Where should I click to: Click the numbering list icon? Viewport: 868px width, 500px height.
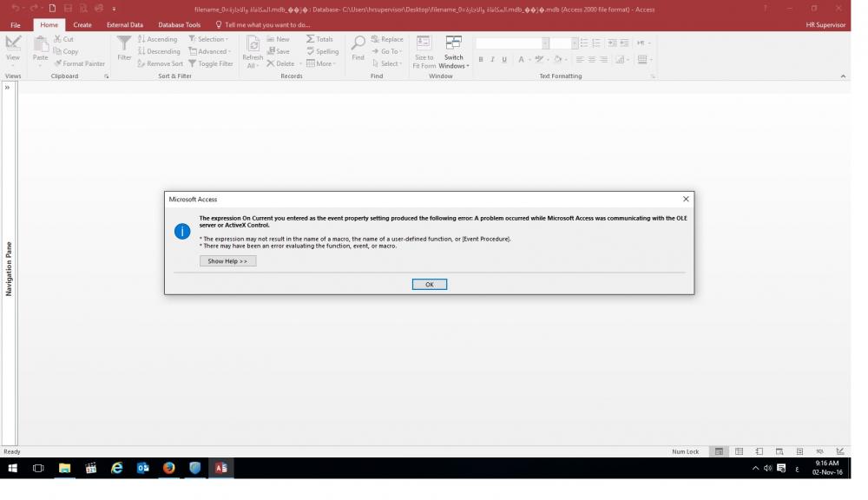pyautogui.click(x=596, y=43)
